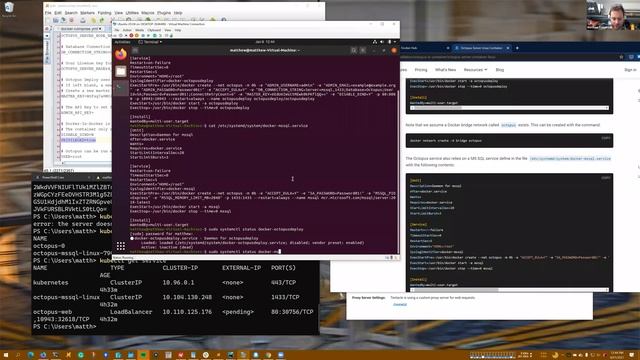Open the clock in the Ubuntu top bar

coord(265,42)
